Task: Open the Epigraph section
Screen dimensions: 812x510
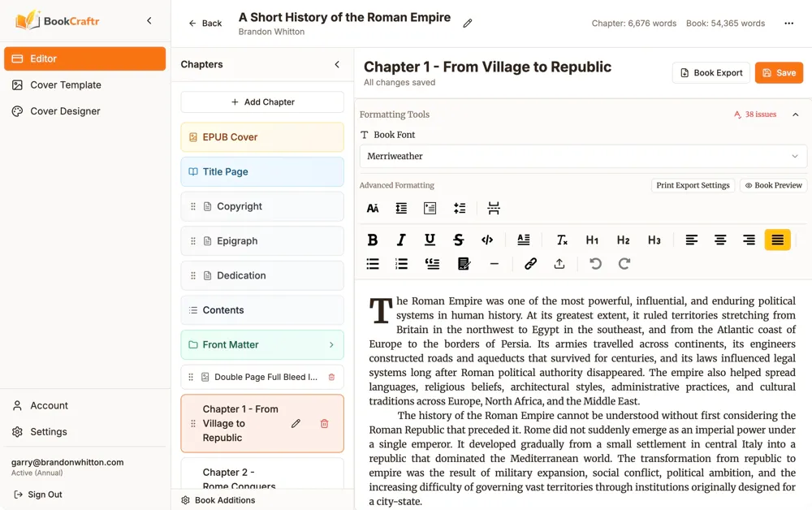Action: (262, 240)
